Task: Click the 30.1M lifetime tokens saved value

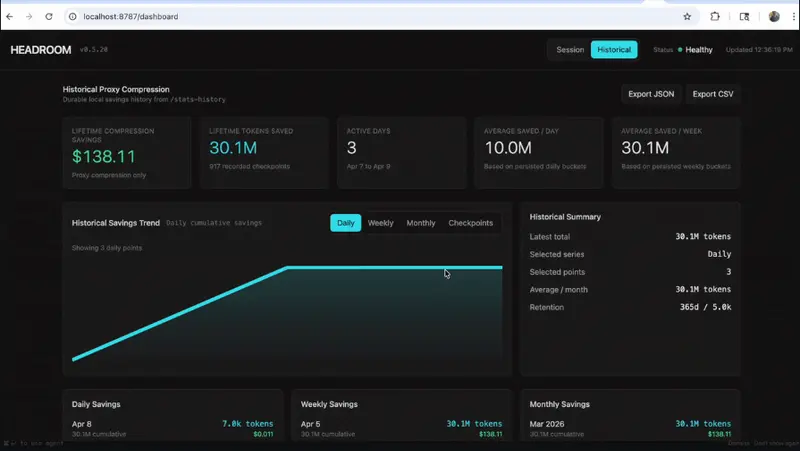Action: coord(233,148)
